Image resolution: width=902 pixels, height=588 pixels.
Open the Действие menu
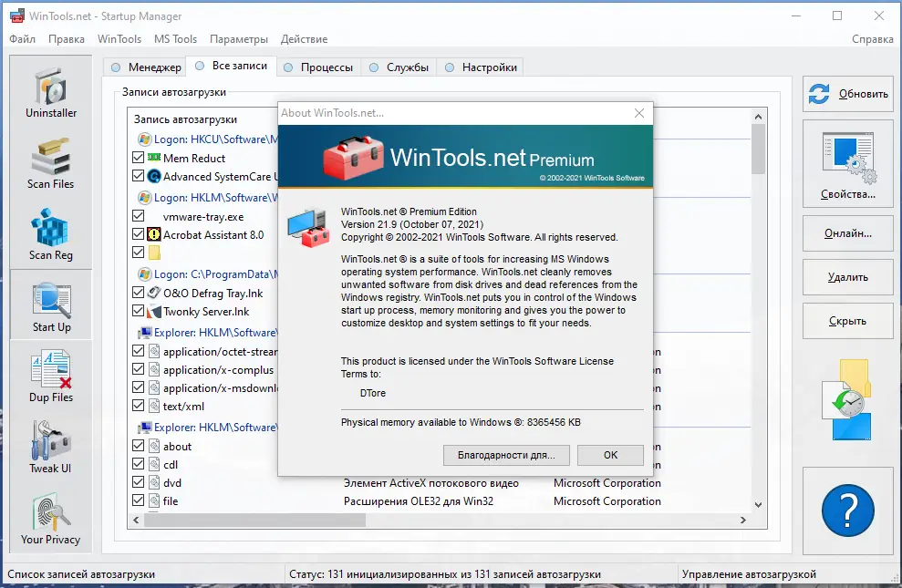coord(305,39)
